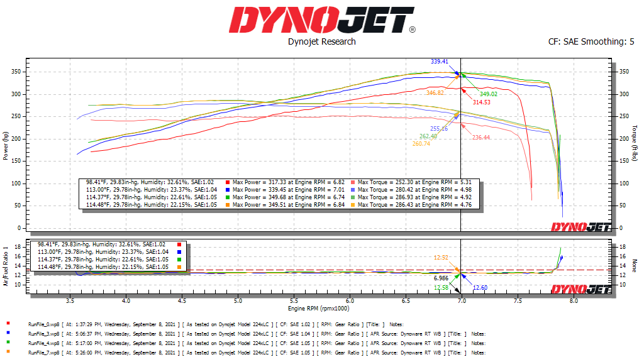Screen dimensions: 644x362
Task: Click the Dynojet watermark in the power graph
Action: coord(580,228)
